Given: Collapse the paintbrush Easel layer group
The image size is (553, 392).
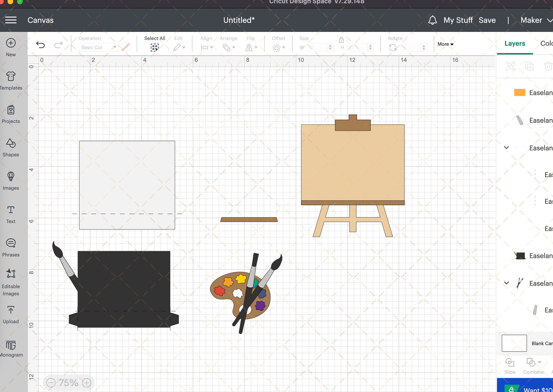Looking at the screenshot, I should pos(506,283).
